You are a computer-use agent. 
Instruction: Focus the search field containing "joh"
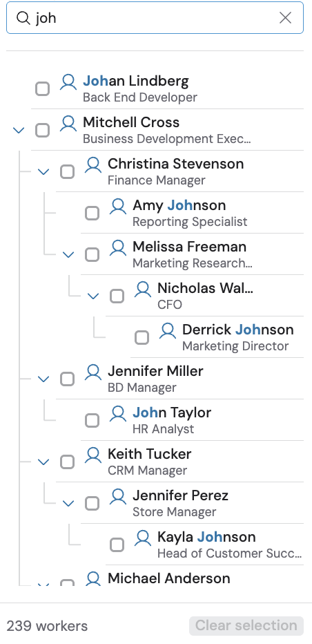pos(155,18)
